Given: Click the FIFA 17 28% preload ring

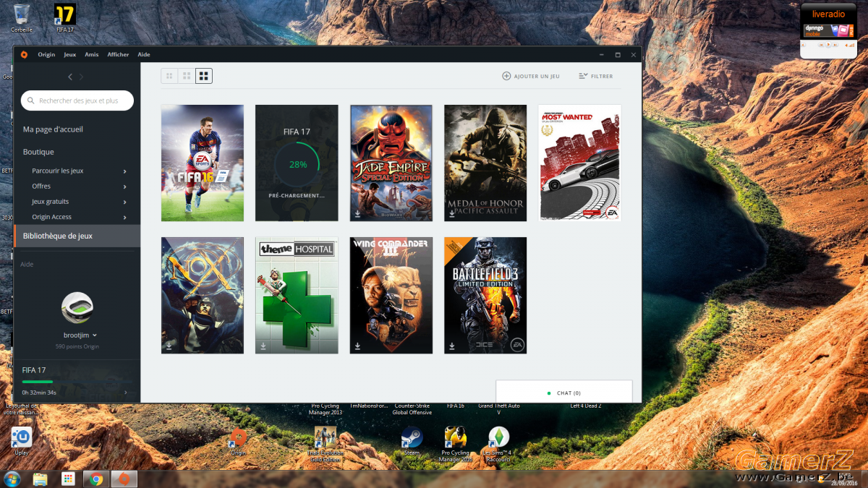Looking at the screenshot, I should point(297,164).
